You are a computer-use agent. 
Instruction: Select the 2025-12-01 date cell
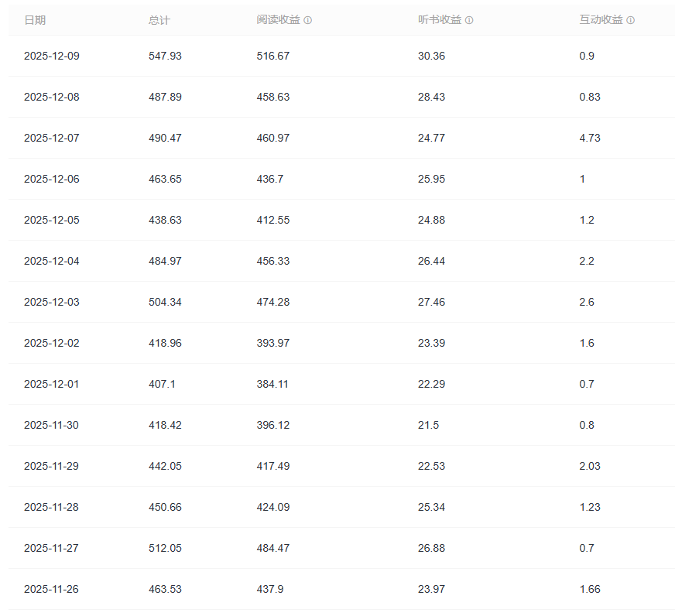point(52,384)
